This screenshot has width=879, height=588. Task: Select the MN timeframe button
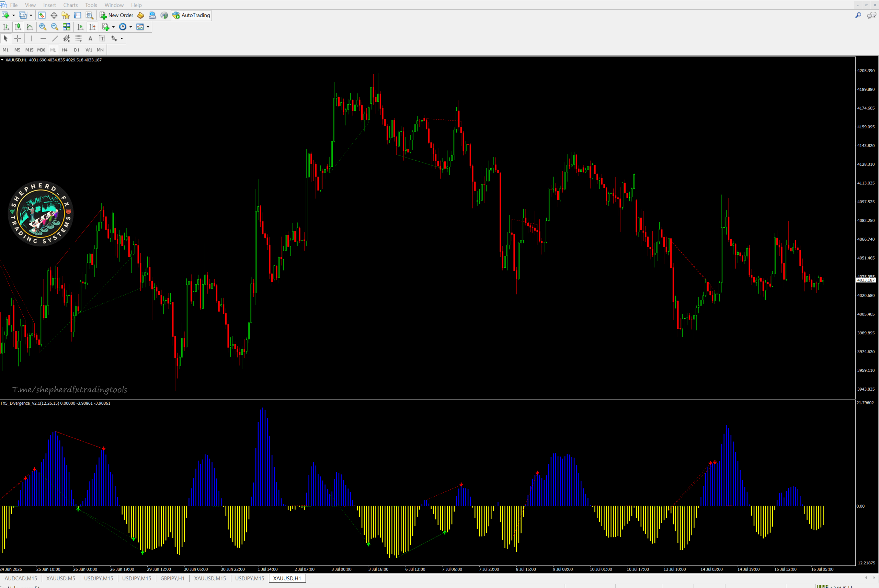click(x=100, y=50)
